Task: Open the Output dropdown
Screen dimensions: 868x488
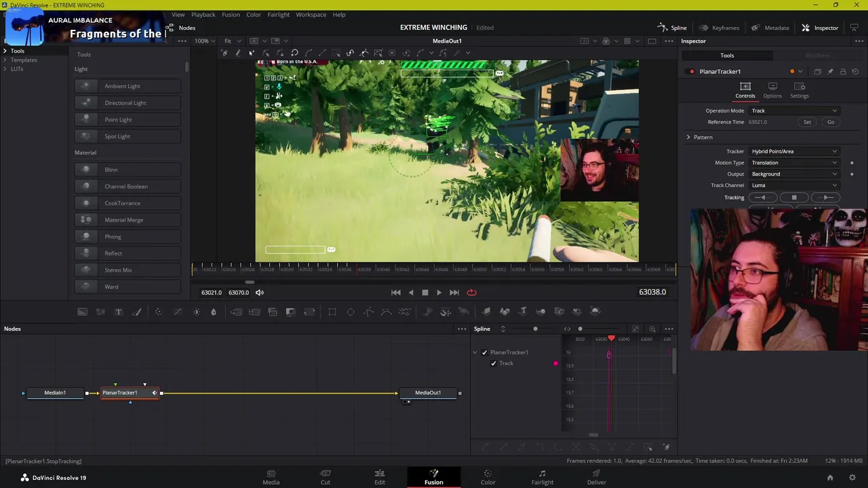Action: (x=794, y=174)
